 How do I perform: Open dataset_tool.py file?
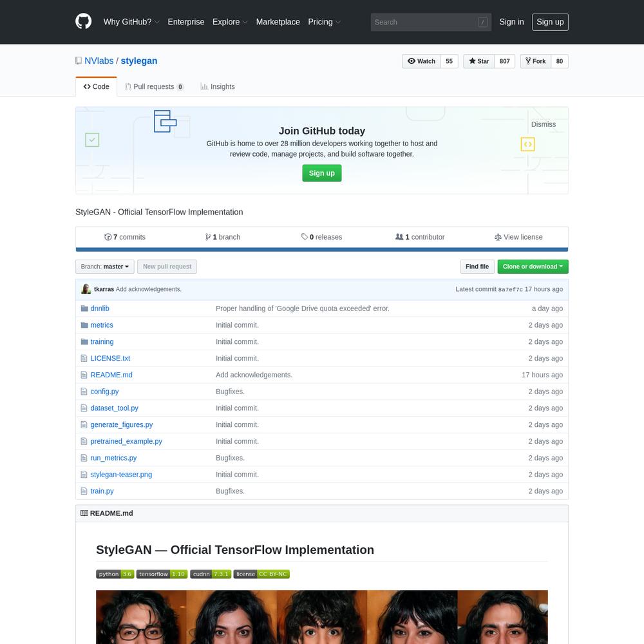tap(114, 408)
